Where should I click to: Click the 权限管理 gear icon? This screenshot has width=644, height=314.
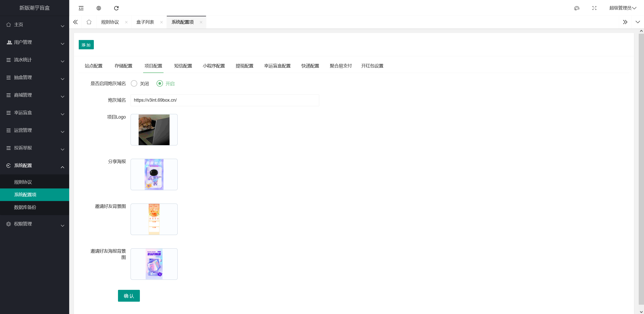8,224
